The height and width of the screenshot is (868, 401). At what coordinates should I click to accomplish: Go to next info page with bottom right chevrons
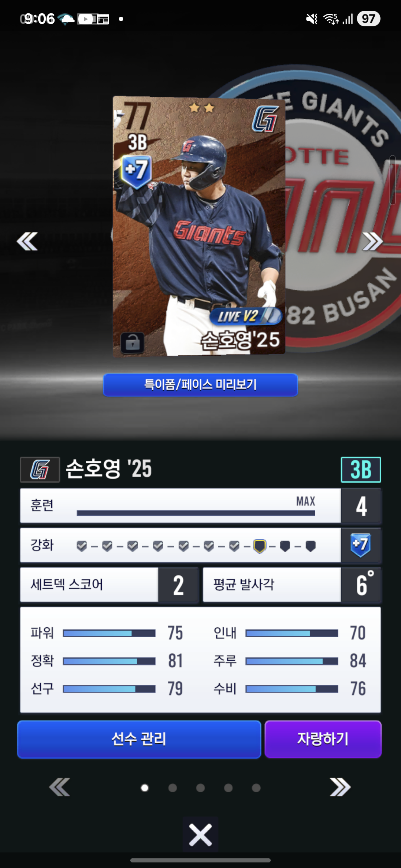(x=340, y=787)
